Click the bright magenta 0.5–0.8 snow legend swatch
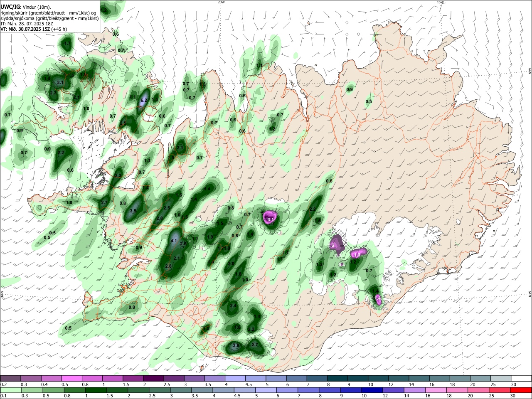532x399 pixels. pos(71,378)
